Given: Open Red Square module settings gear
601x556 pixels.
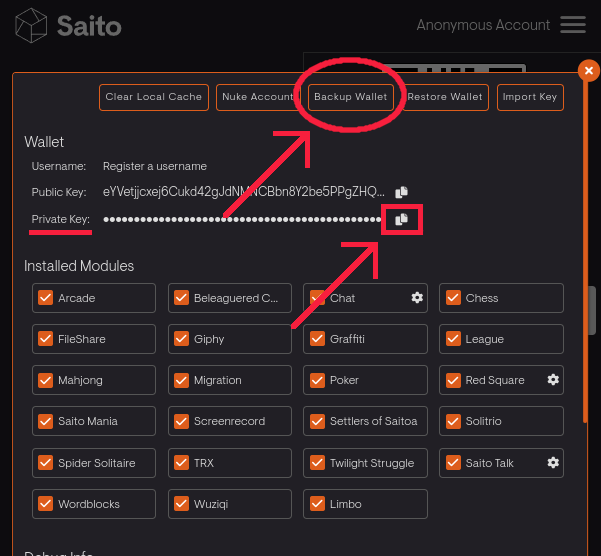Looking at the screenshot, I should [553, 380].
